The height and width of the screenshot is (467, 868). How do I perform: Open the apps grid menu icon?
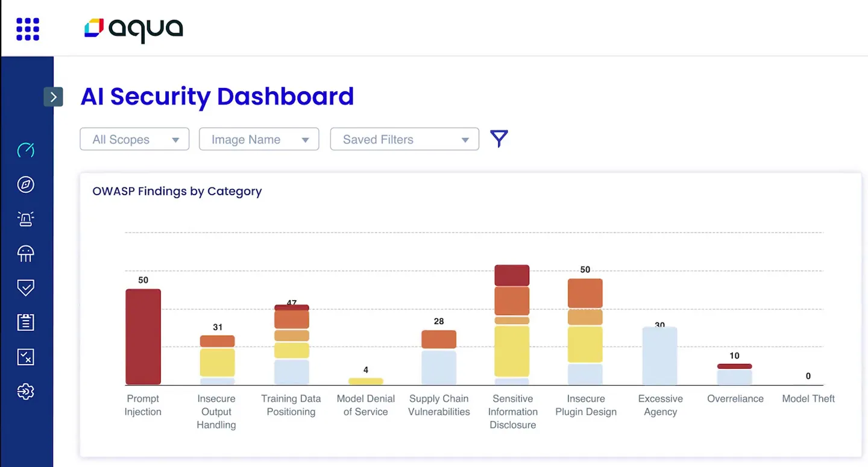tap(28, 29)
